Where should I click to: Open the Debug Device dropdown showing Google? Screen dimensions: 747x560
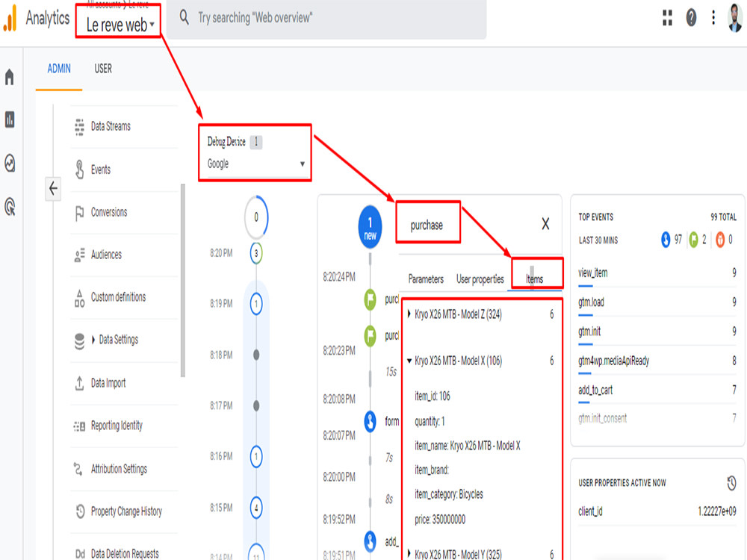[255, 164]
